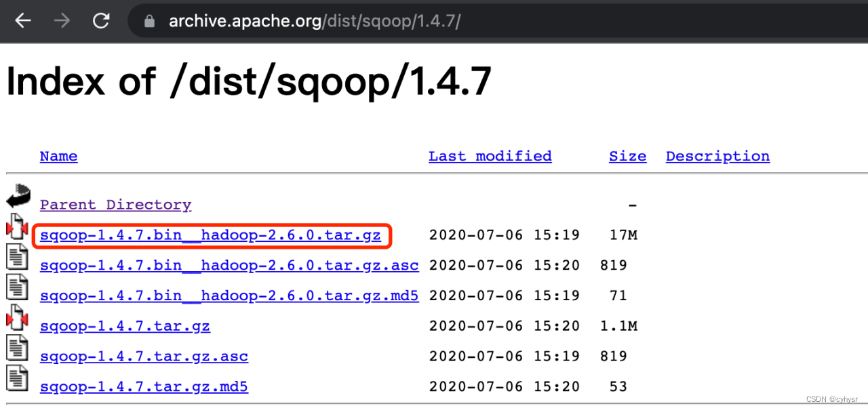
Task: Click the browser back arrow
Action: pyautogui.click(x=23, y=21)
